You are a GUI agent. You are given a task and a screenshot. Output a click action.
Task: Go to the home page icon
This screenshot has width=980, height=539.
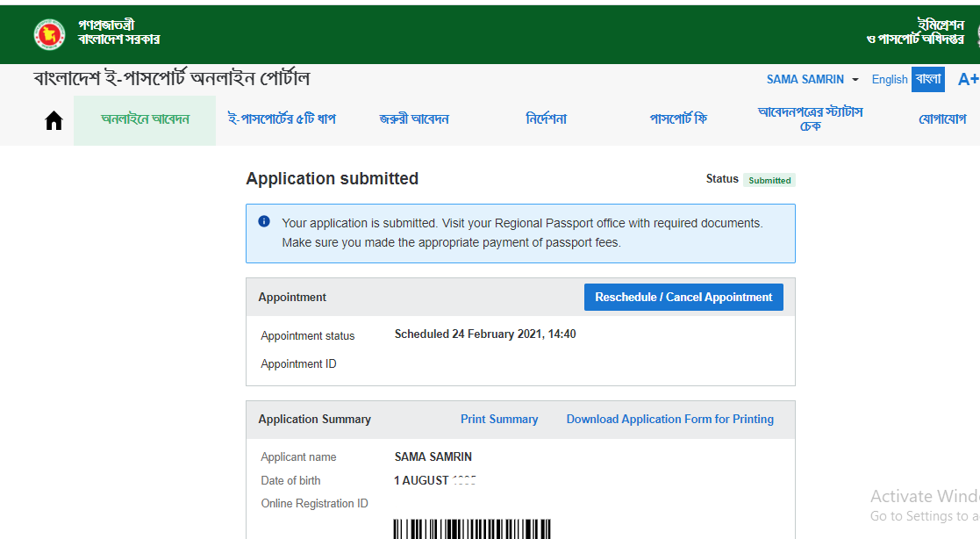point(54,120)
